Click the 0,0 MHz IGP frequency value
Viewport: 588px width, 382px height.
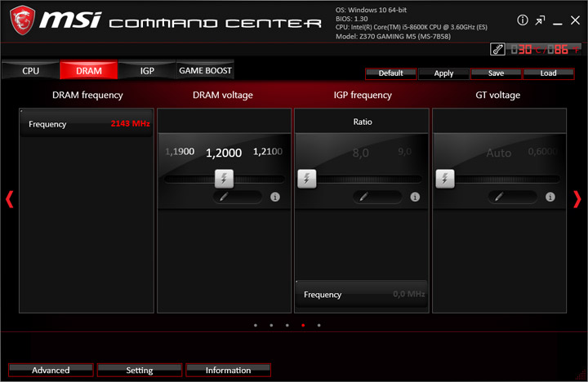click(x=409, y=294)
